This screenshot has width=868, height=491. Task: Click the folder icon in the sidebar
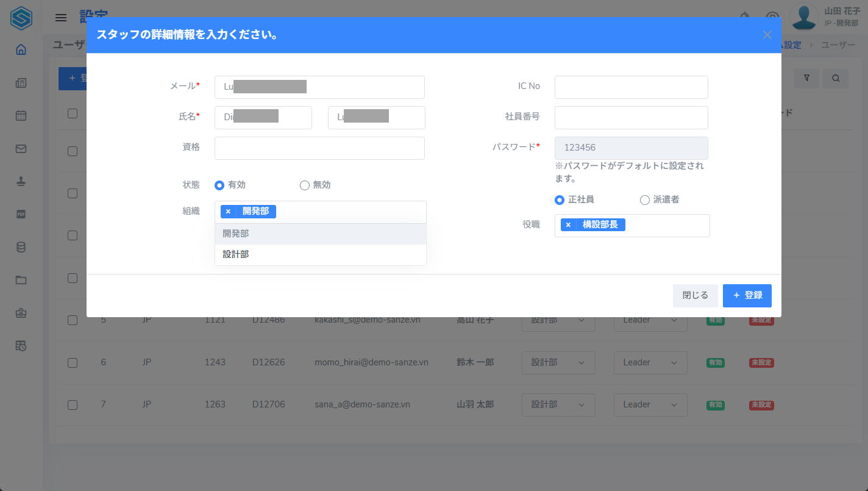(21, 280)
